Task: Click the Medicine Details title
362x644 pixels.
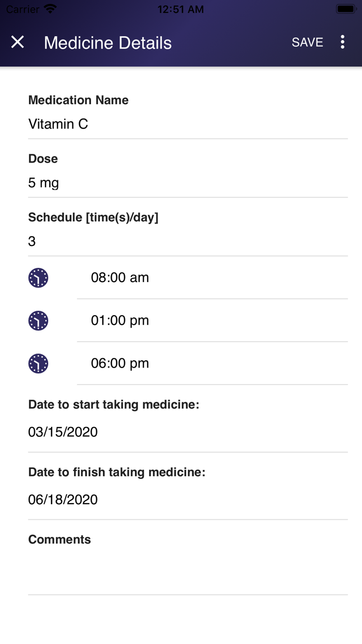Action: pyautogui.click(x=108, y=42)
